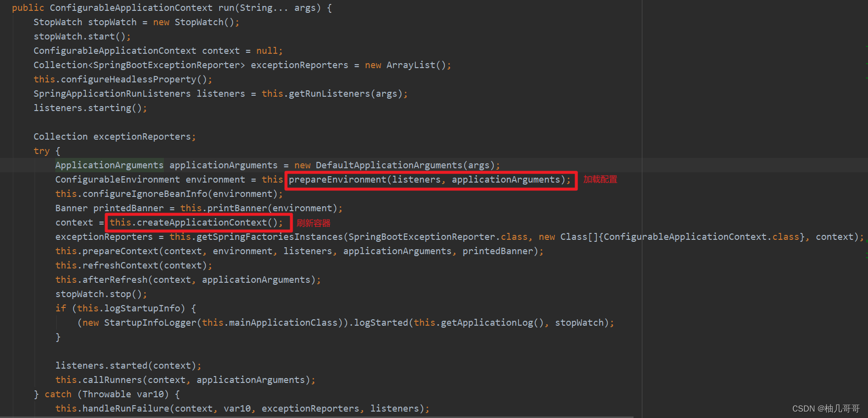Click getApplicationLog() call
The width and height of the screenshot is (868, 418).
click(492, 323)
